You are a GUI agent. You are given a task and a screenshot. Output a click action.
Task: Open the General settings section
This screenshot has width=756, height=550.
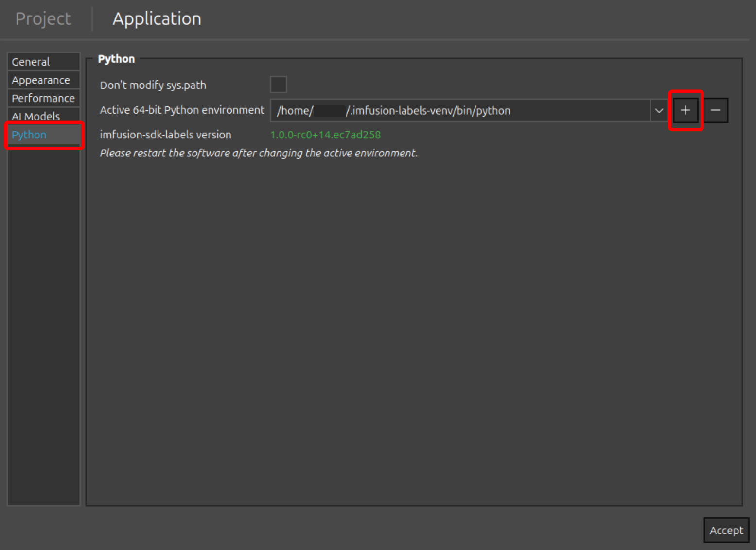point(44,62)
